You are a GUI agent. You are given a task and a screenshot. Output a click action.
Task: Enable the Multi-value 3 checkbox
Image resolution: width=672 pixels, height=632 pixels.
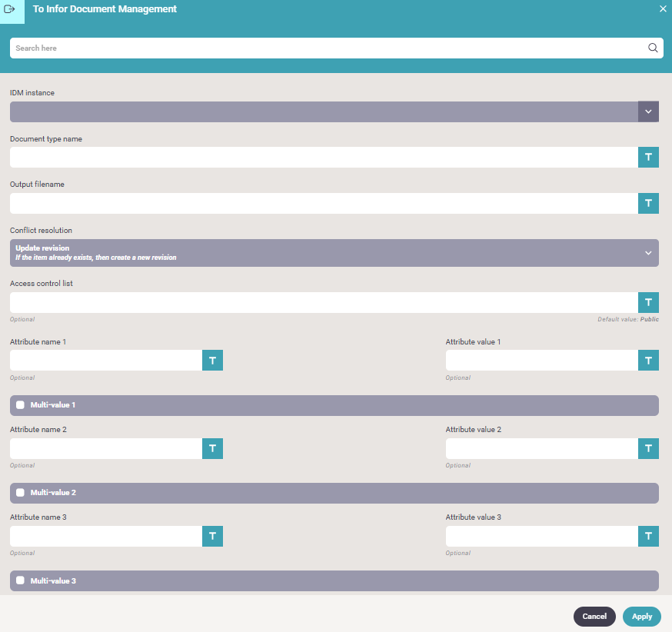coord(20,580)
